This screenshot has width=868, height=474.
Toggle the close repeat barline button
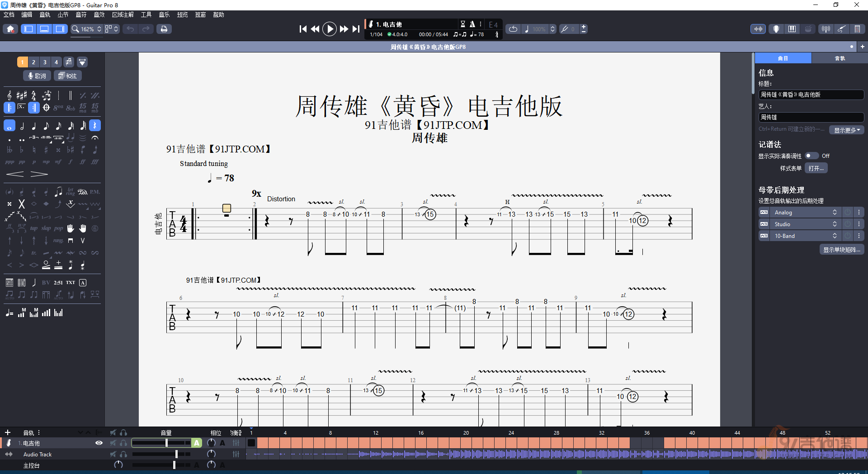click(x=34, y=107)
